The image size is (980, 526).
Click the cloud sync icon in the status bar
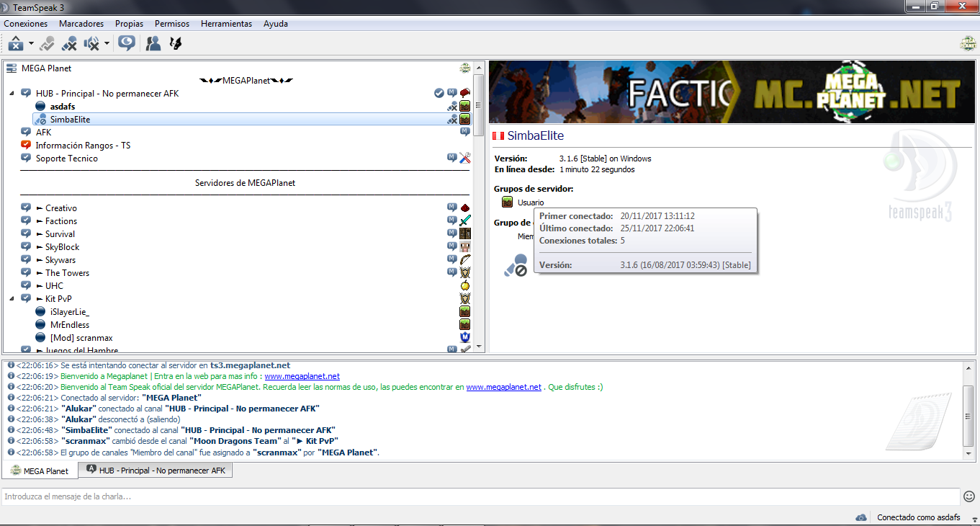(860, 517)
